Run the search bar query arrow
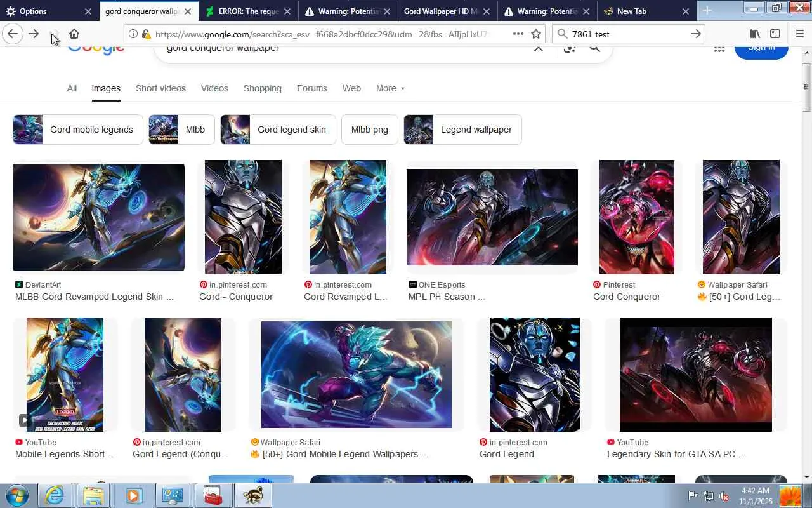The image size is (812, 508). click(x=696, y=34)
